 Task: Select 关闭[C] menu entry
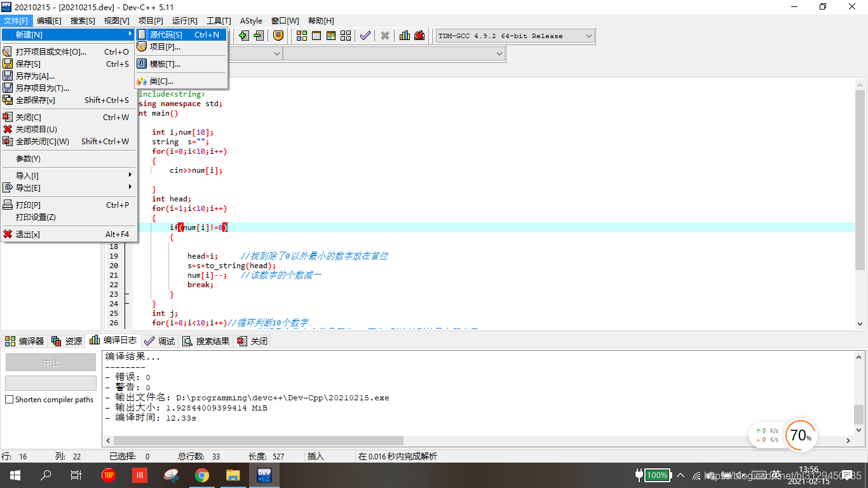[x=68, y=117]
